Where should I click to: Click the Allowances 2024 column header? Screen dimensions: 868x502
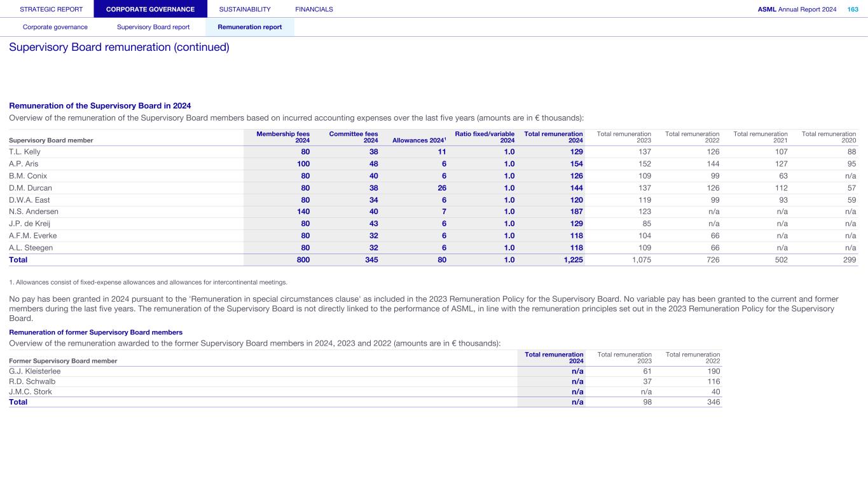(419, 140)
